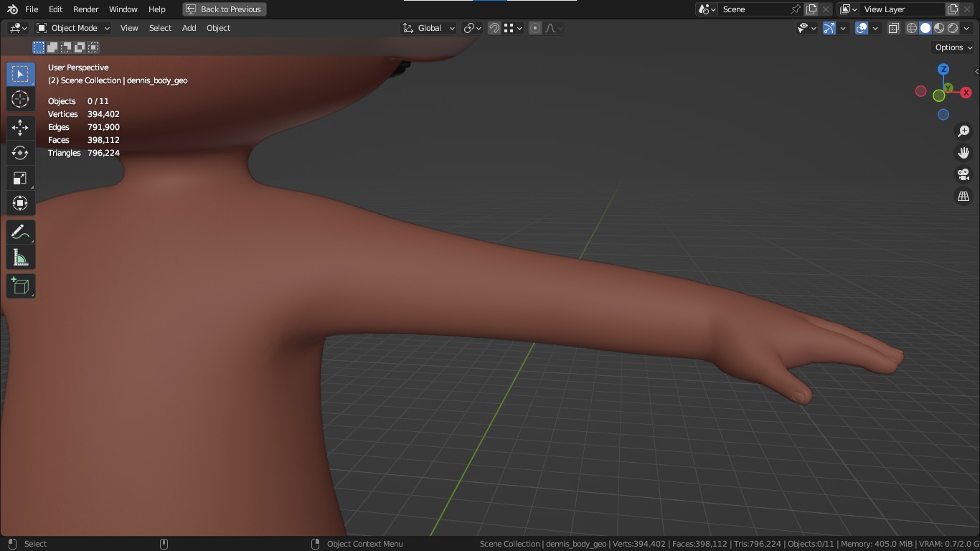Select the Scale tool
The image size is (980, 551).
coord(20,178)
